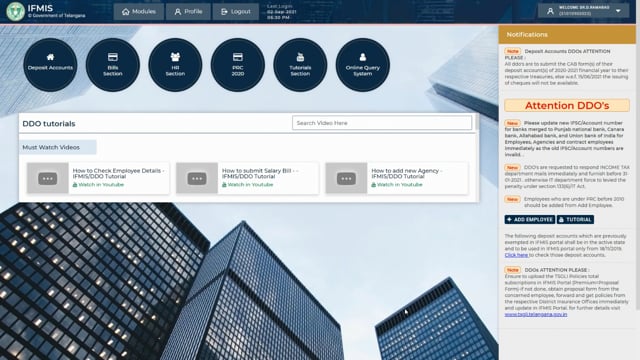Follow the Click here deposit accounts link

(516, 255)
